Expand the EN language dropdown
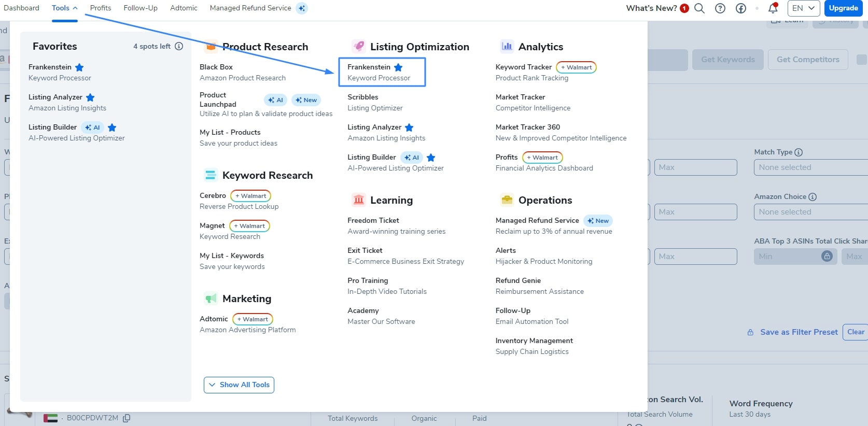Screen dimensions: 868x426 point(804,8)
